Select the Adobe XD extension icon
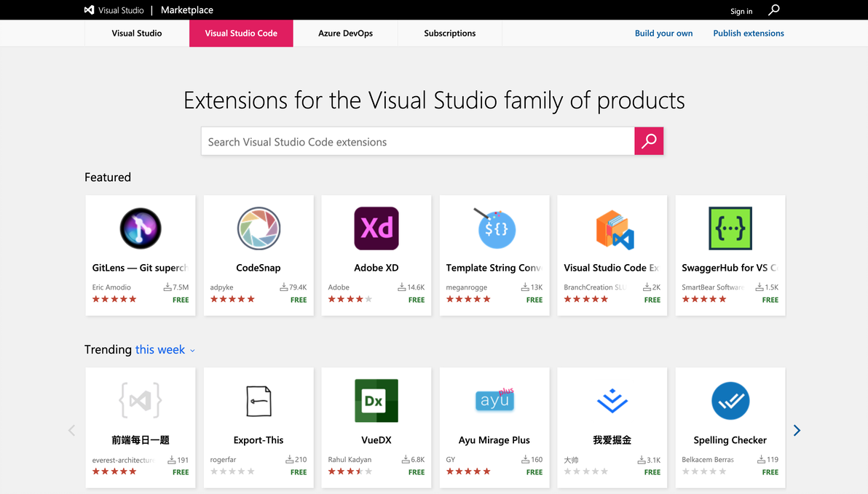The width and height of the screenshot is (868, 494). point(376,228)
